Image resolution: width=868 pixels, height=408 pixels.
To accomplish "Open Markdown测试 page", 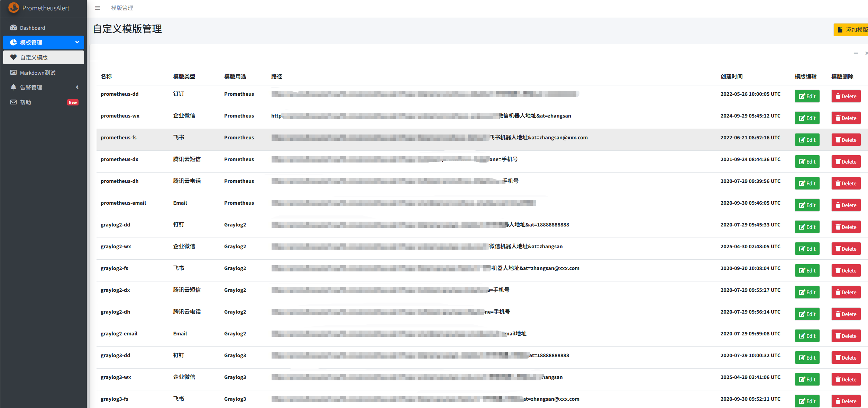I will click(44, 73).
